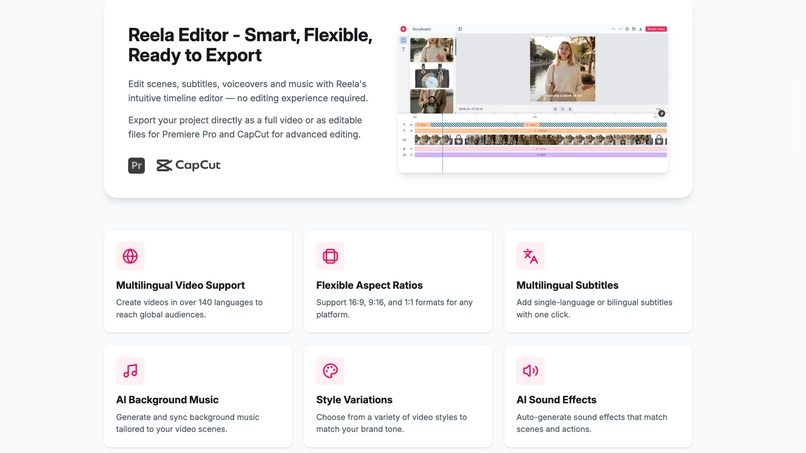Click the red Render Video button

click(x=656, y=29)
